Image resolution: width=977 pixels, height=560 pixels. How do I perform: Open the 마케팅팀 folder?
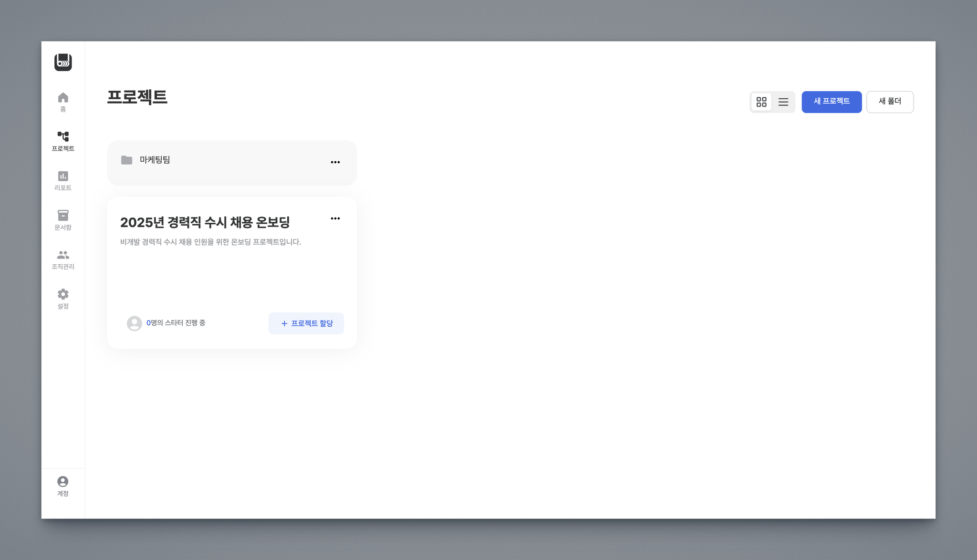[155, 160]
